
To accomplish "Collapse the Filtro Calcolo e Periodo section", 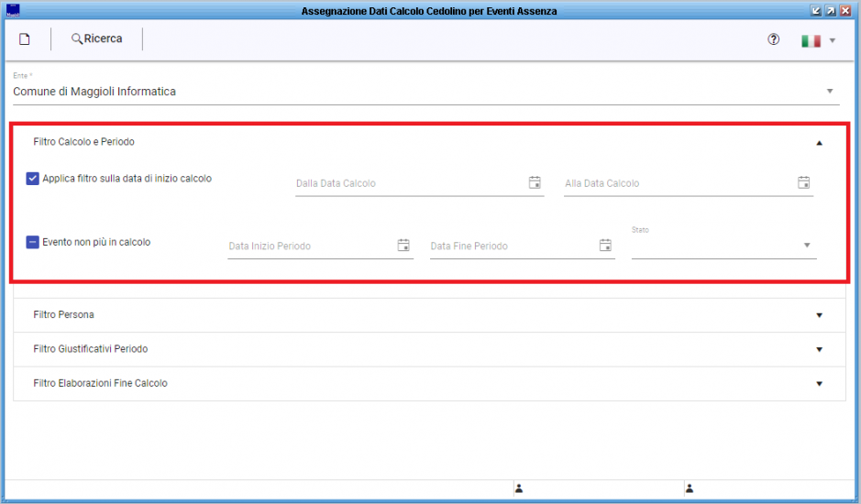I will (x=819, y=143).
